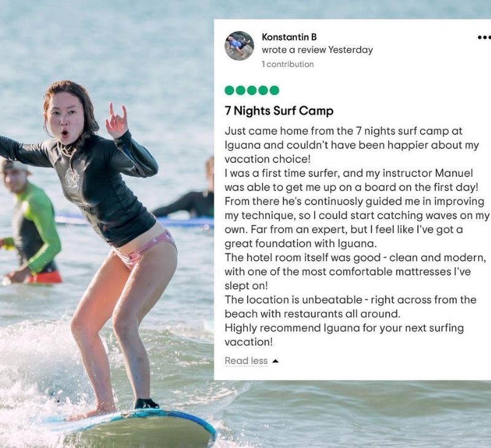Click Konstantin B's round profile avatar
This screenshot has height=448, width=491.
(x=239, y=45)
